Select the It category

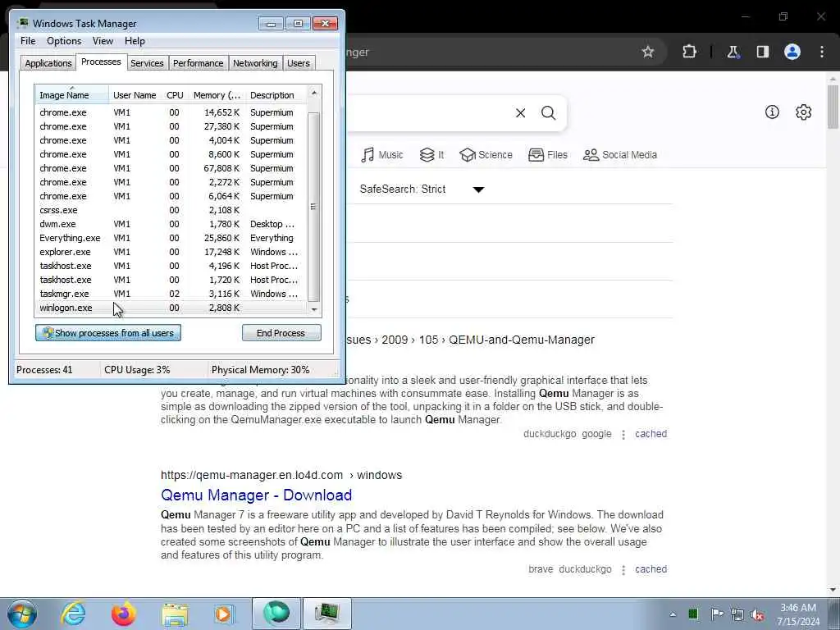pos(431,155)
